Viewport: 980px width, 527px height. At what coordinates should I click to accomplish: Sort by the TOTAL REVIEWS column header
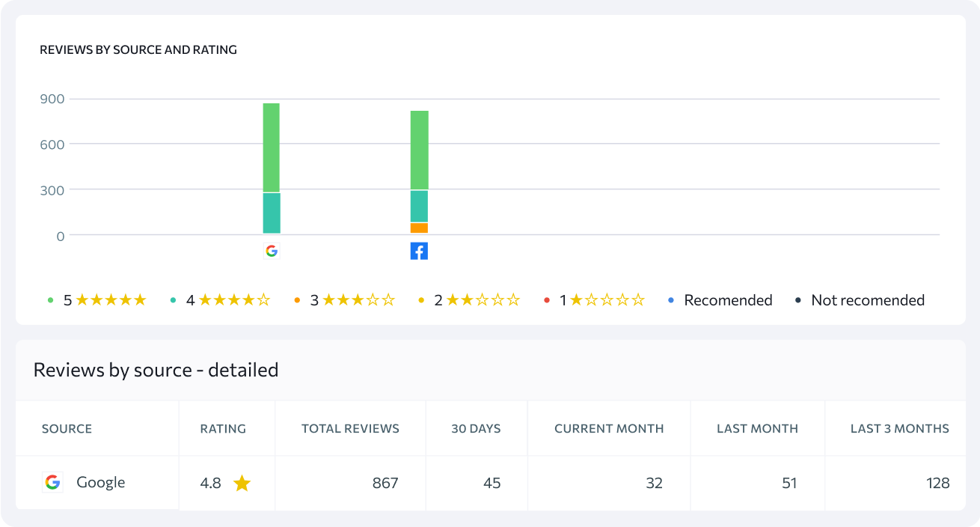tap(350, 429)
